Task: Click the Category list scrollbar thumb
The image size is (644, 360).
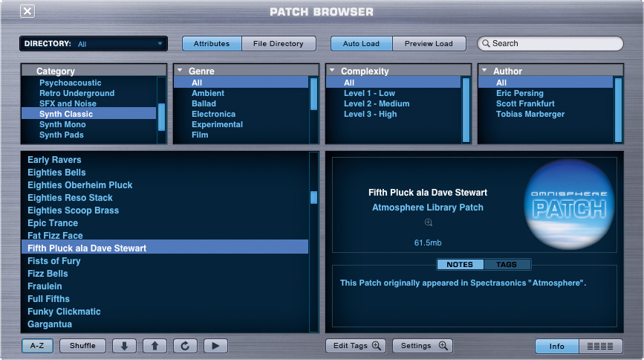Action: tap(161, 118)
